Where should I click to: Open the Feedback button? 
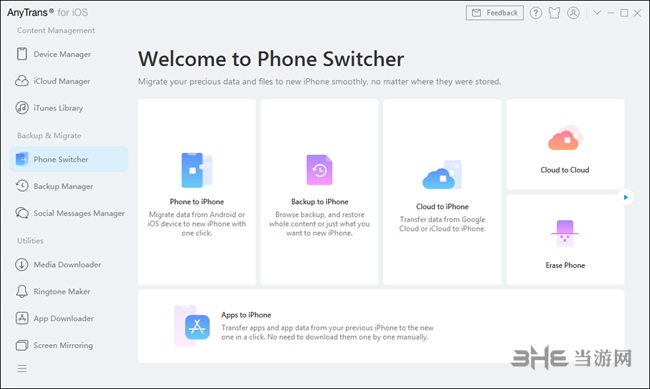(495, 13)
